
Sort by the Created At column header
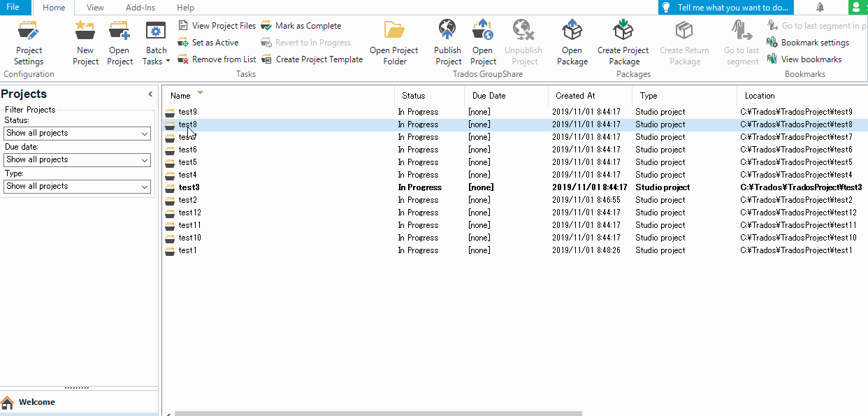coord(590,96)
